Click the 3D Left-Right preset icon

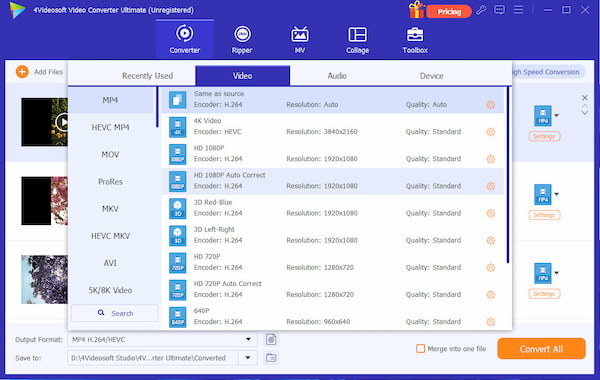(178, 236)
